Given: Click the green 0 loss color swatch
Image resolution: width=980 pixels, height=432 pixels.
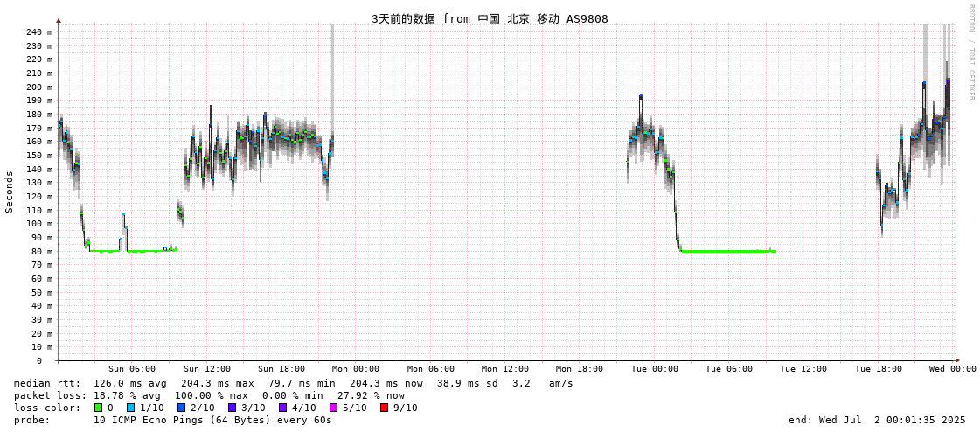Looking at the screenshot, I should (98, 408).
